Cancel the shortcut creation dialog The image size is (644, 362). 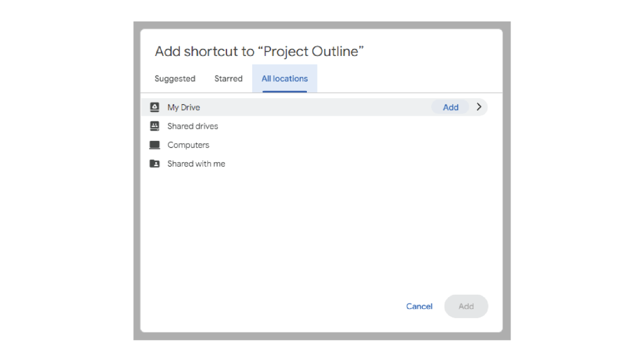(x=419, y=306)
